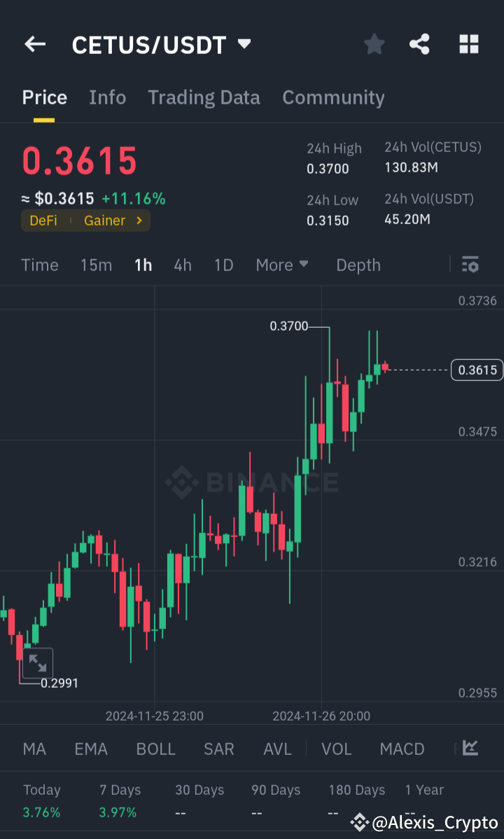Tap the back arrow to exit chart
The width and height of the screenshot is (504, 839).
point(34,43)
